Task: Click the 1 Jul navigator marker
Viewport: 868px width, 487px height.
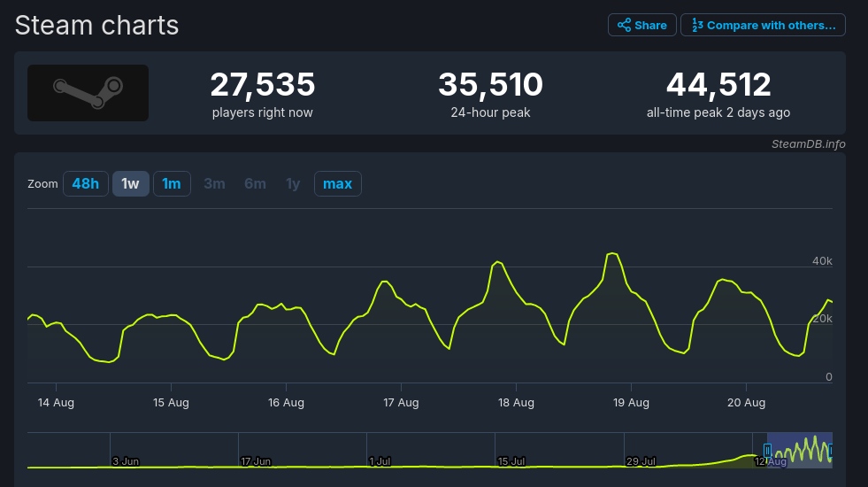Action: pos(380,461)
